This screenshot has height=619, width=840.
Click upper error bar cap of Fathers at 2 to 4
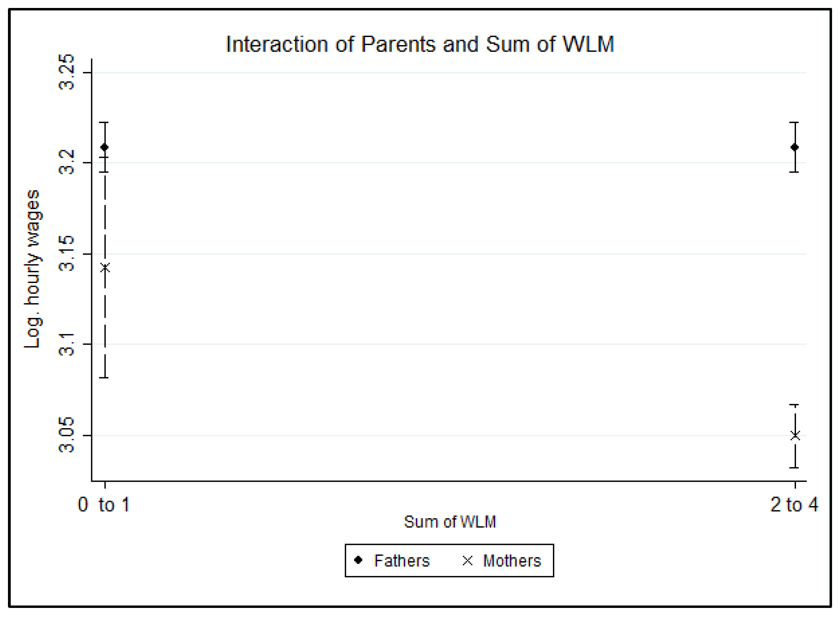[795, 123]
